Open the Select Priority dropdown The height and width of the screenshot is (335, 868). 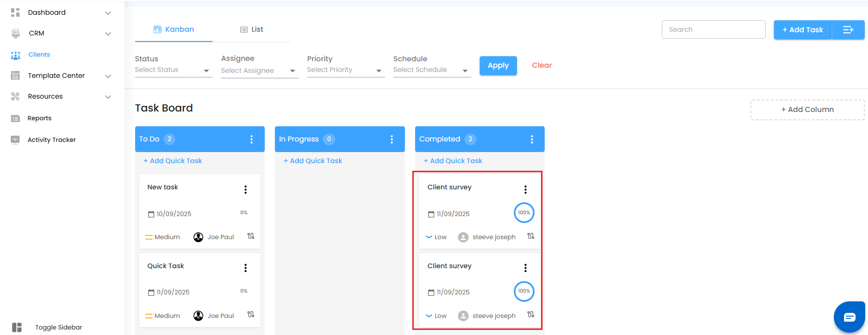(346, 70)
